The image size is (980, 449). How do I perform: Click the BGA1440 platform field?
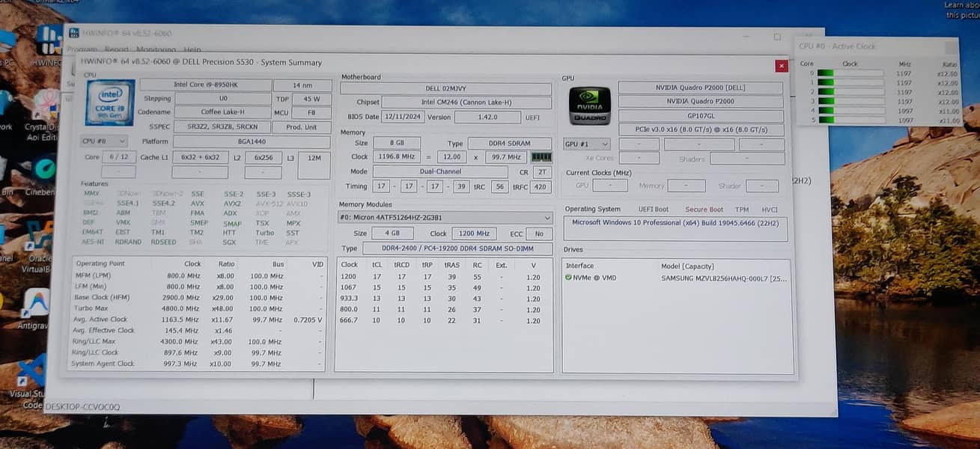point(251,141)
